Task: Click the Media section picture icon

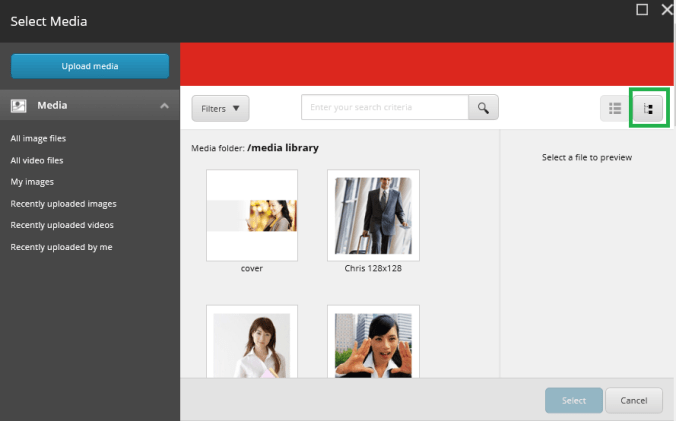Action: coord(18,105)
